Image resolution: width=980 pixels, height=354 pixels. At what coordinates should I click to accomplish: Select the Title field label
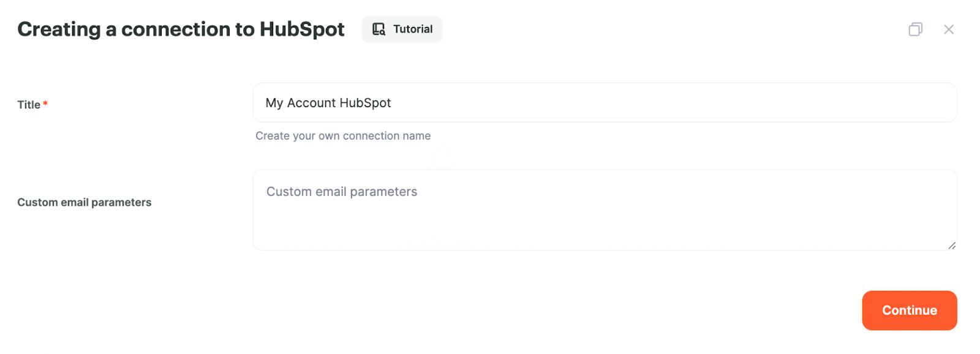pyautogui.click(x=29, y=105)
